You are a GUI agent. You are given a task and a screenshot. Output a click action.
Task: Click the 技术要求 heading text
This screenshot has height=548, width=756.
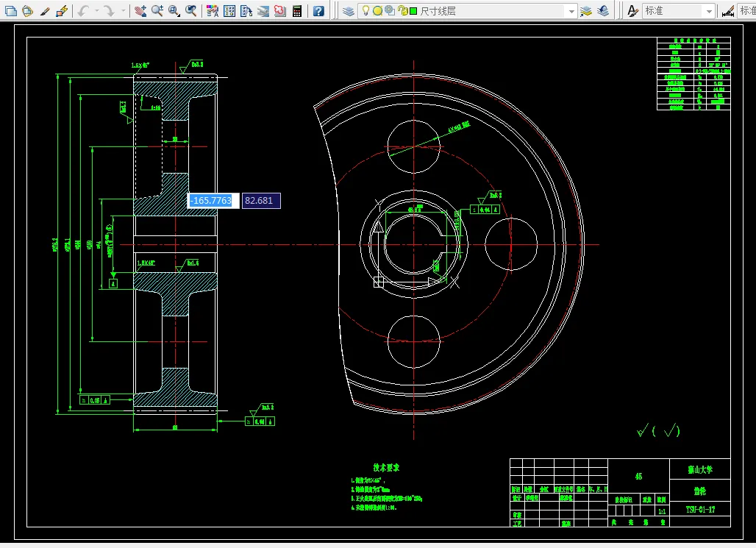(x=386, y=467)
